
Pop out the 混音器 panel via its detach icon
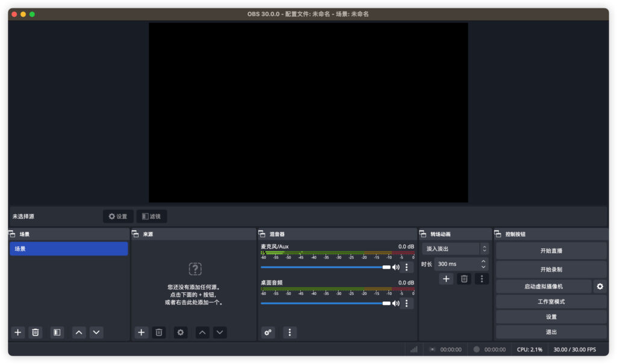pos(262,234)
